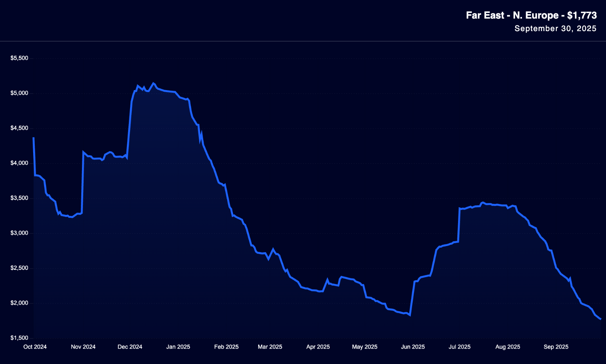Click the Apr 2025 axis label
This screenshot has height=364, width=606.
318,347
